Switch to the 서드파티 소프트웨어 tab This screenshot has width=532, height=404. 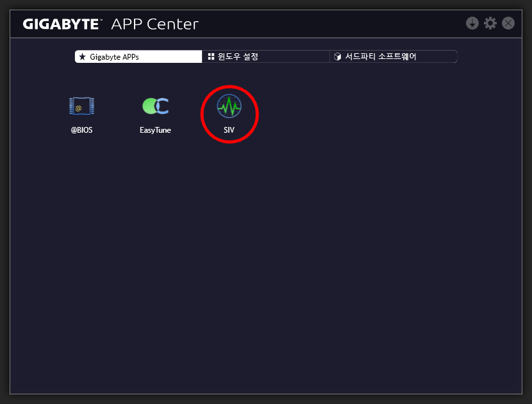(x=394, y=56)
